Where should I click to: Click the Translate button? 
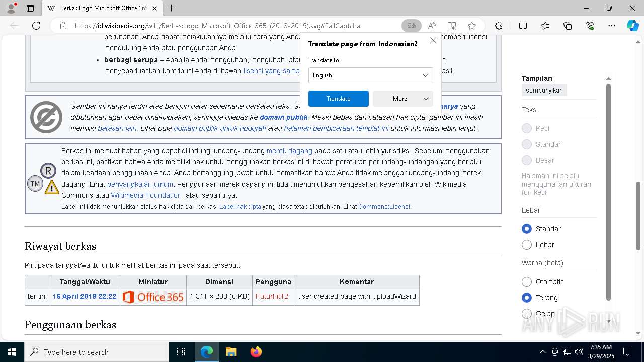point(339,99)
